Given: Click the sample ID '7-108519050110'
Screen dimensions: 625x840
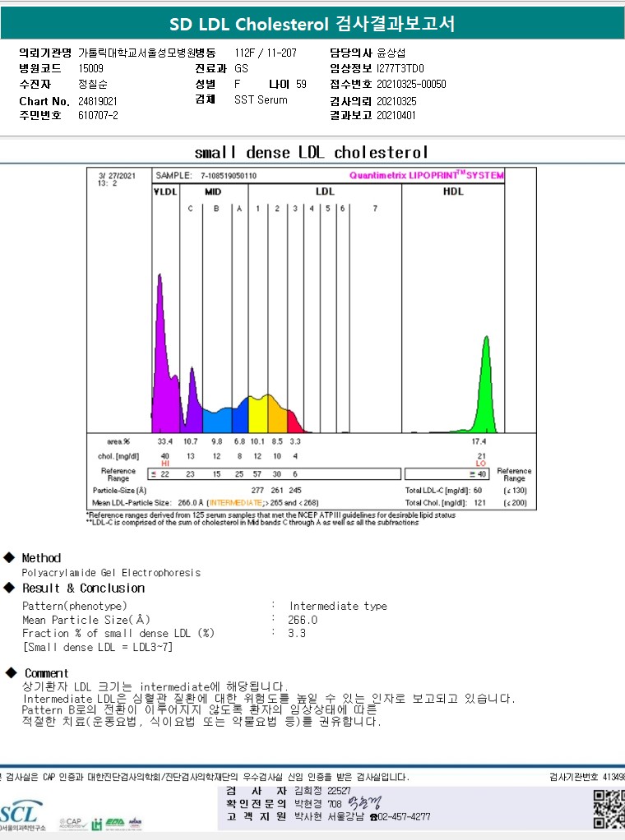Looking at the screenshot, I should 229,176.
